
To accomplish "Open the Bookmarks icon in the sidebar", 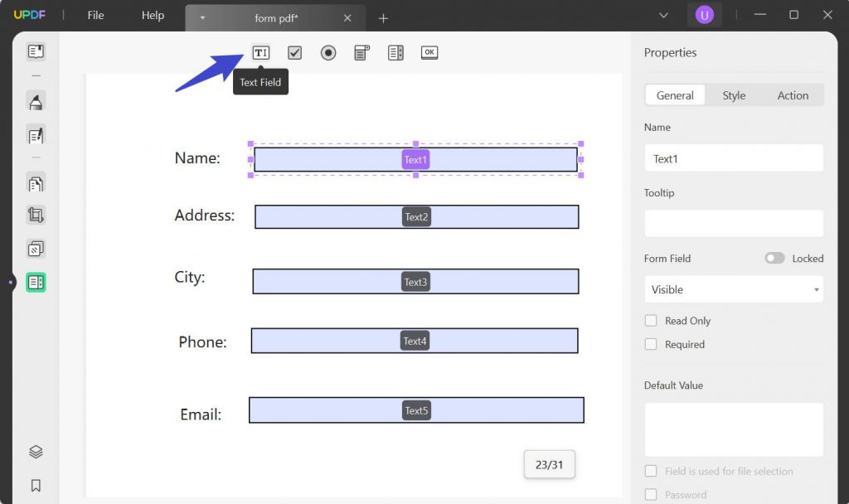I will 34,486.
